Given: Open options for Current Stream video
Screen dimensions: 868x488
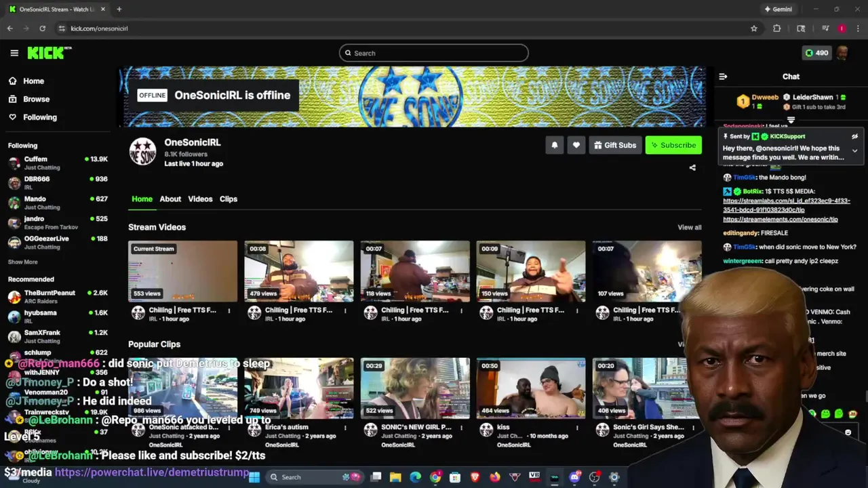Looking at the screenshot, I should [x=229, y=311].
